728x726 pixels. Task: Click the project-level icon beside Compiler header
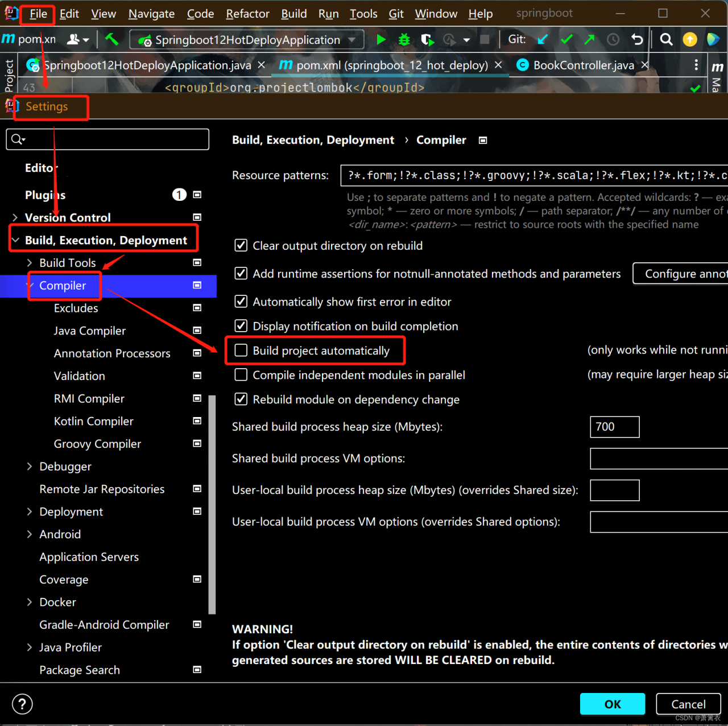tap(483, 141)
